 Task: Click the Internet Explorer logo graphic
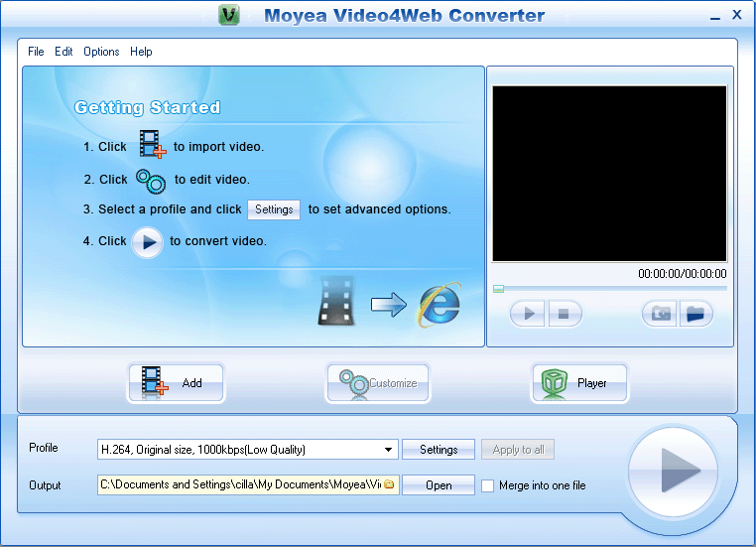coord(439,305)
